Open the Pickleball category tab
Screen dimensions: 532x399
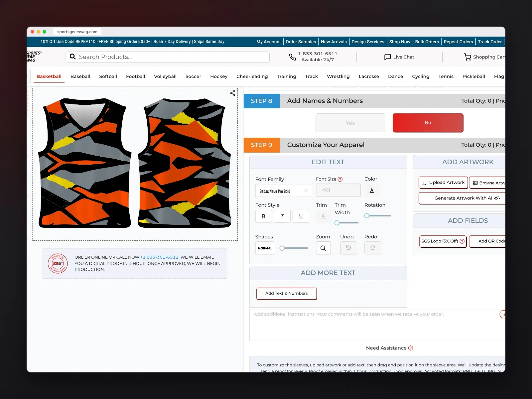tap(474, 76)
